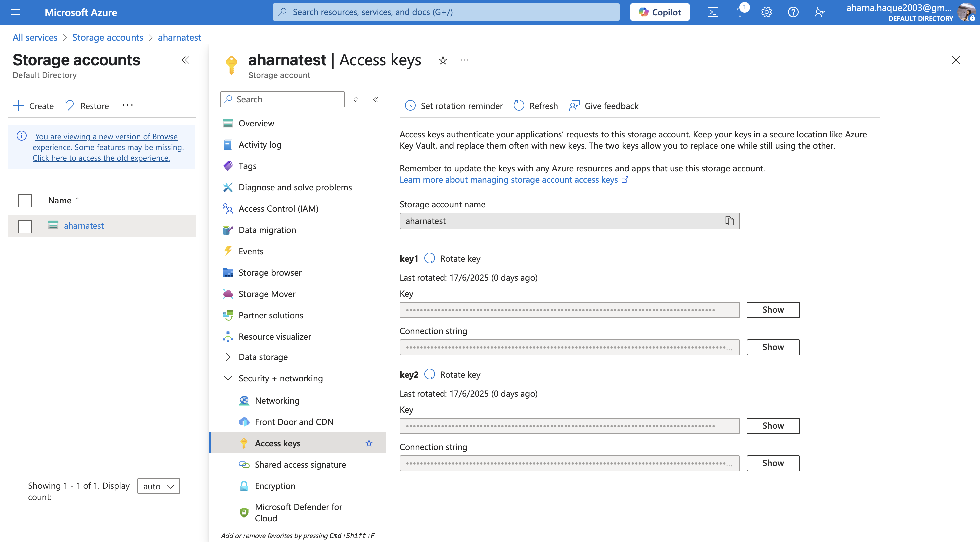Focus the resource menu Search box

(282, 99)
